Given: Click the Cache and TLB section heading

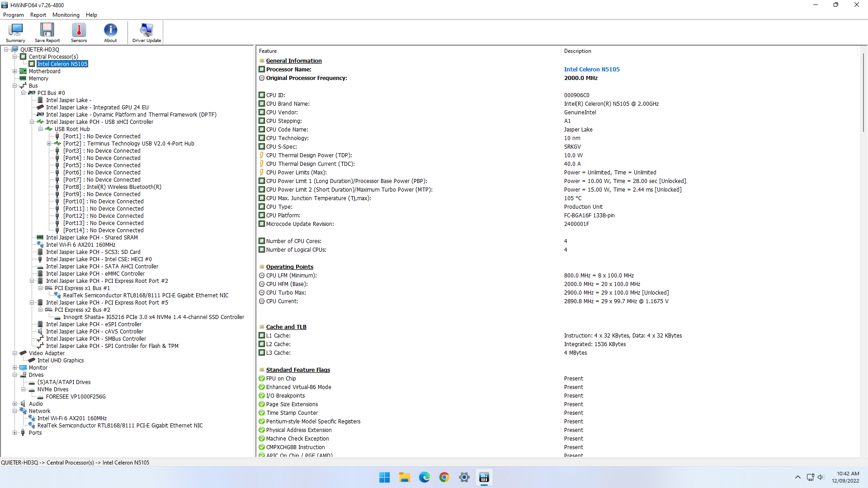Looking at the screenshot, I should (286, 327).
